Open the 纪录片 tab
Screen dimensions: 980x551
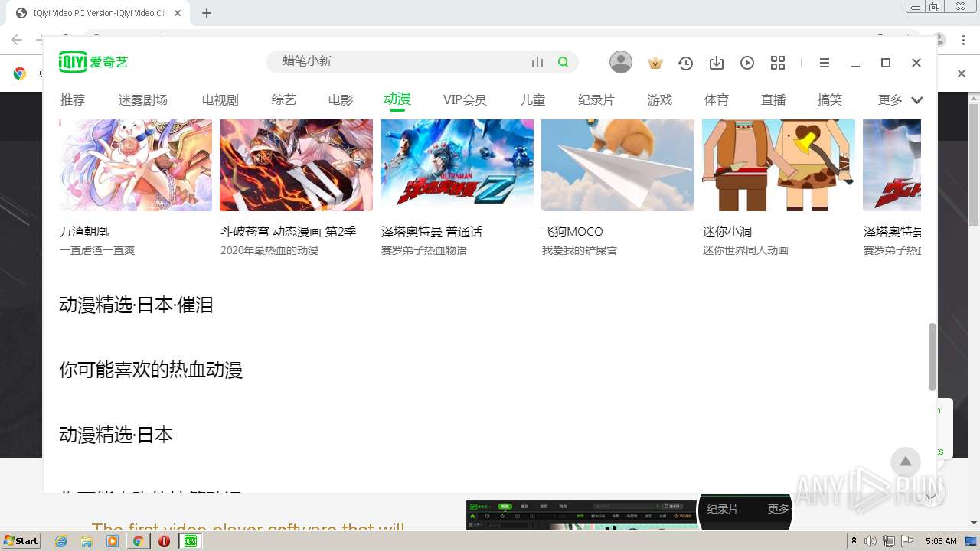[x=596, y=99]
